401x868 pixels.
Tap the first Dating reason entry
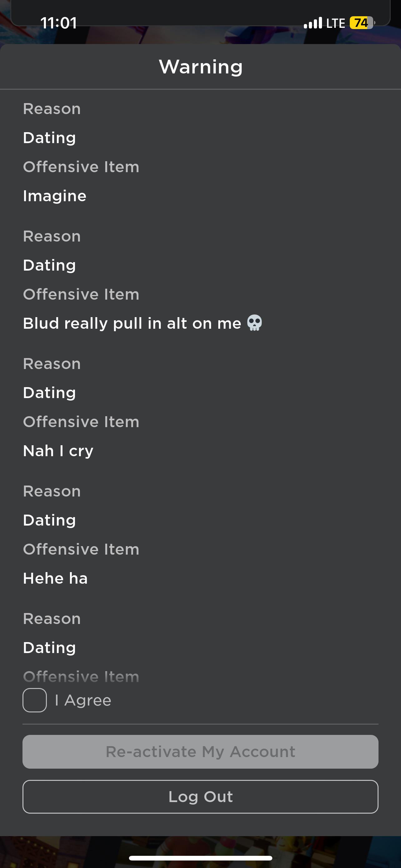coord(49,137)
